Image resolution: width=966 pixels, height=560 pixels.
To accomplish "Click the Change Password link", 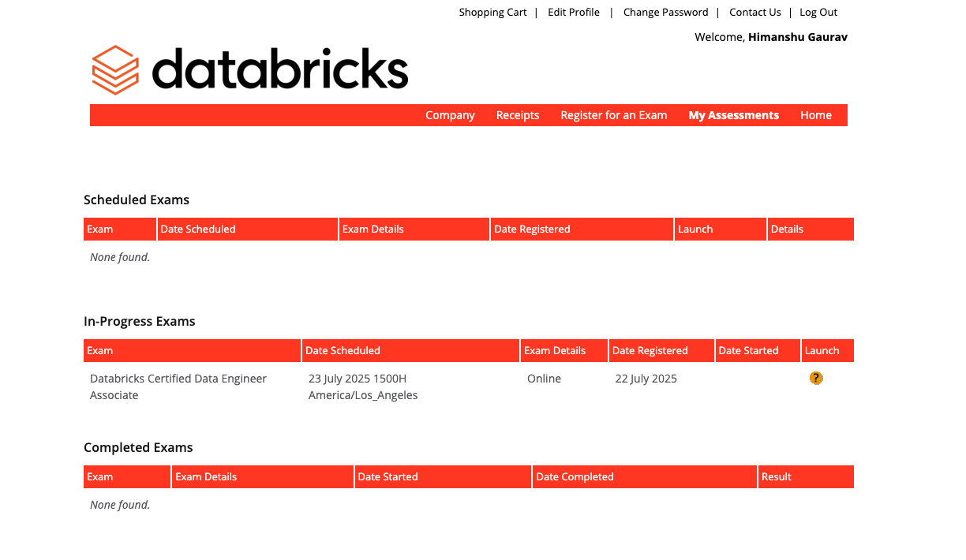I will pyautogui.click(x=665, y=13).
